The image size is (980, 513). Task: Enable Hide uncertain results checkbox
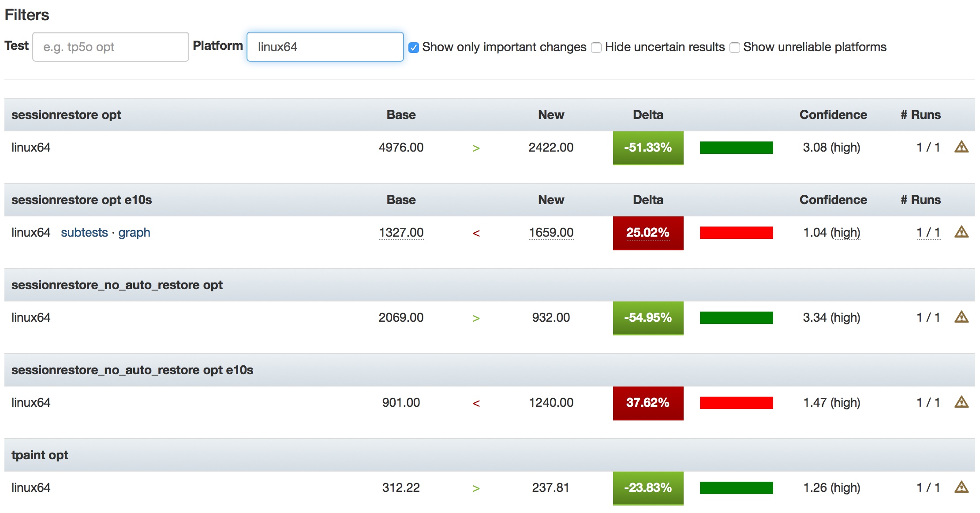pyautogui.click(x=596, y=48)
